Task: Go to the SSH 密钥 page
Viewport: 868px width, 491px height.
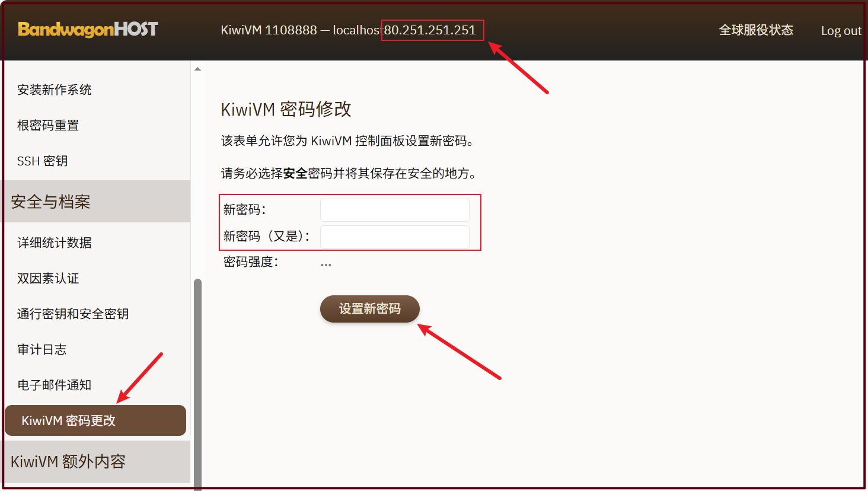Action: click(43, 161)
